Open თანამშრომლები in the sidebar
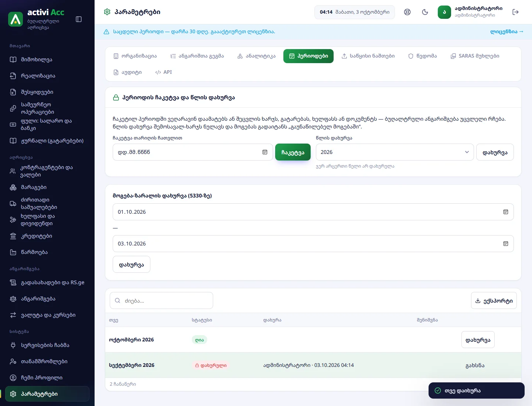This screenshot has height=406, width=532. (47, 361)
